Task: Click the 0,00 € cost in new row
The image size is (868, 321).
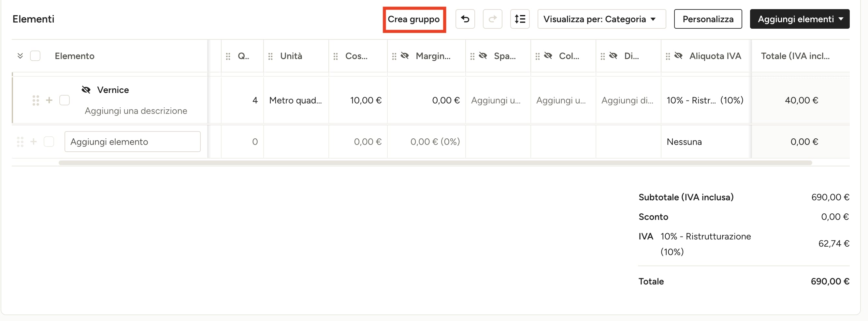Action: (x=358, y=142)
